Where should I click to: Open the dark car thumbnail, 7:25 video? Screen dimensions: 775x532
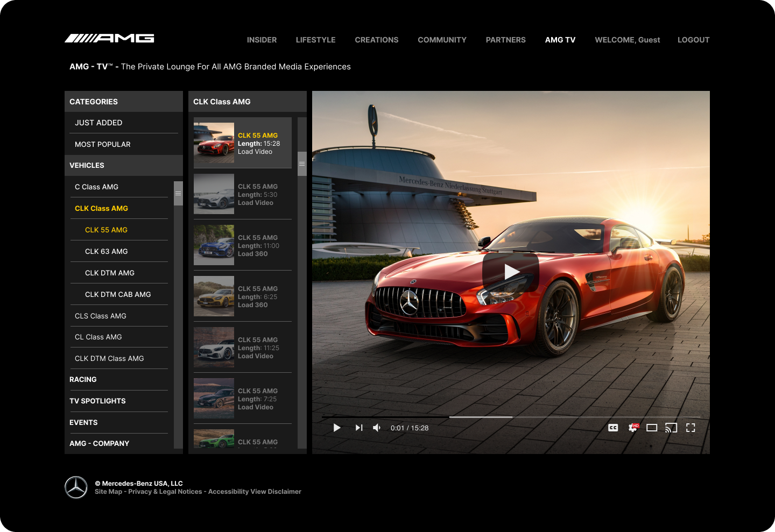214,399
